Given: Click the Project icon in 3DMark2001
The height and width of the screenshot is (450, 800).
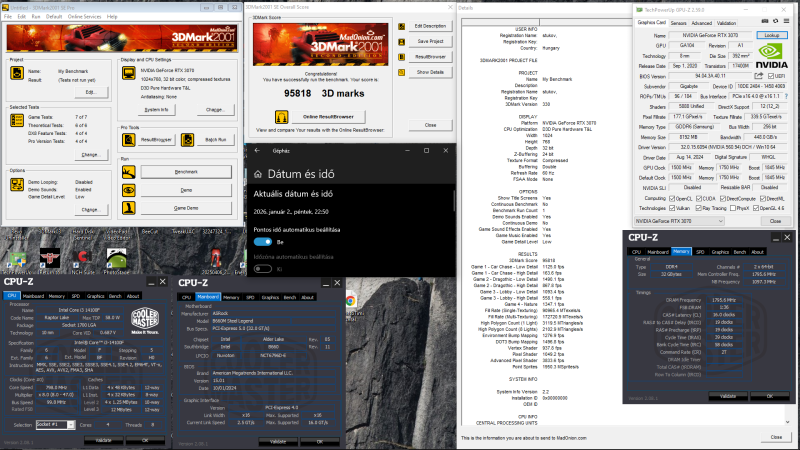Looking at the screenshot, I should 17,73.
